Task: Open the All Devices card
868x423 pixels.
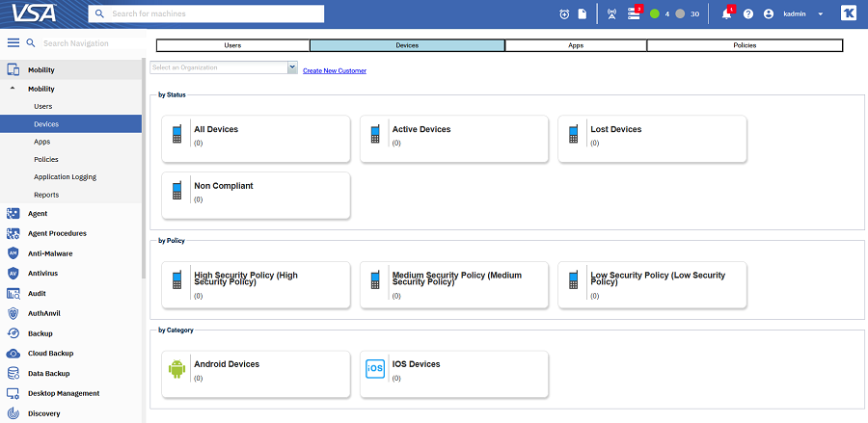Action: coord(256,139)
